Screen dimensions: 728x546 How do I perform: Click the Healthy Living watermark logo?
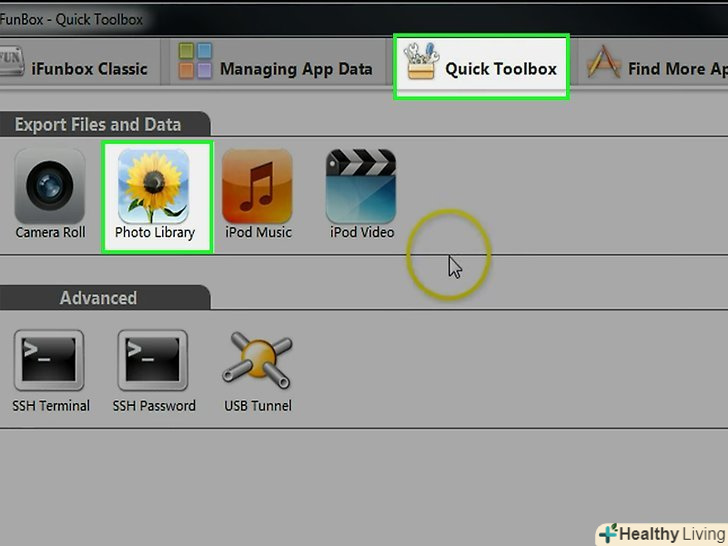point(662,534)
